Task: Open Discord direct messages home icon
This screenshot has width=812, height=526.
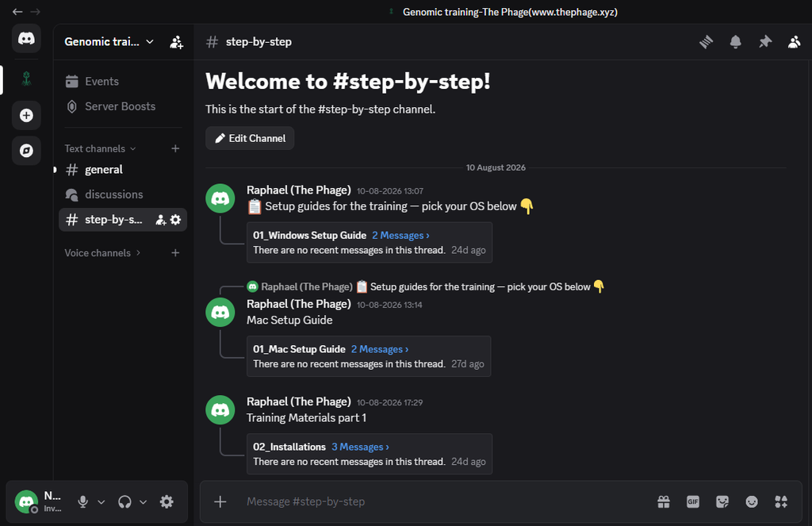Action: coord(26,38)
